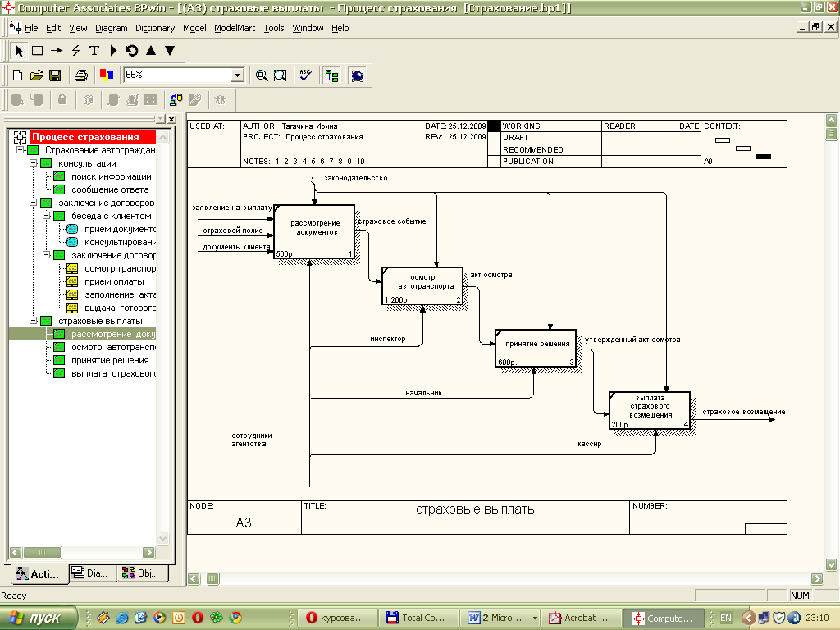
Task: Open the ModelMart menu
Action: pyautogui.click(x=235, y=28)
